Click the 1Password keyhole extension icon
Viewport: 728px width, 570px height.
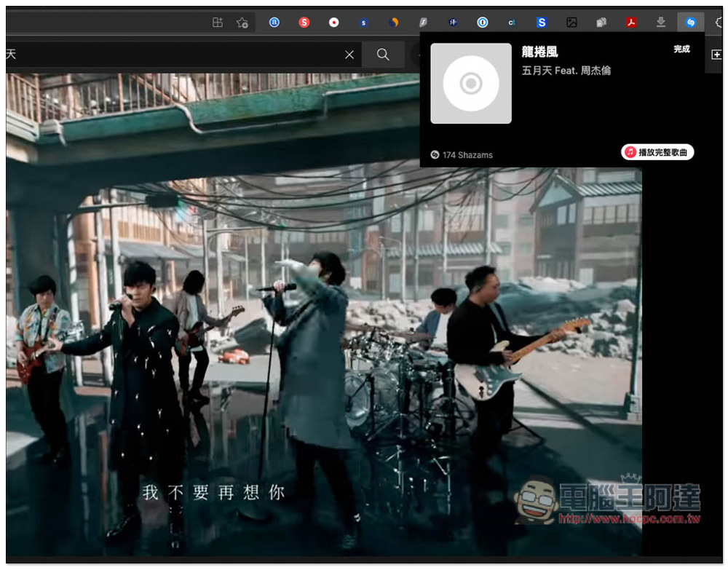pyautogui.click(x=482, y=23)
